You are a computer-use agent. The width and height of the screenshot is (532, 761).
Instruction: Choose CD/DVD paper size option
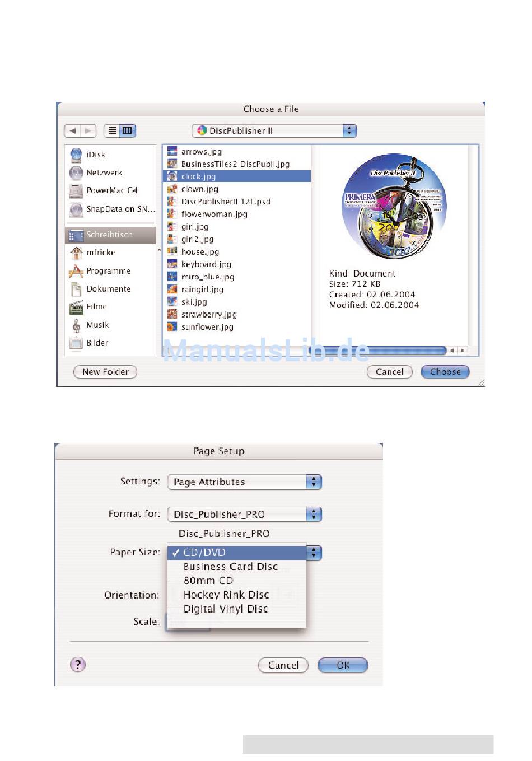(x=237, y=553)
